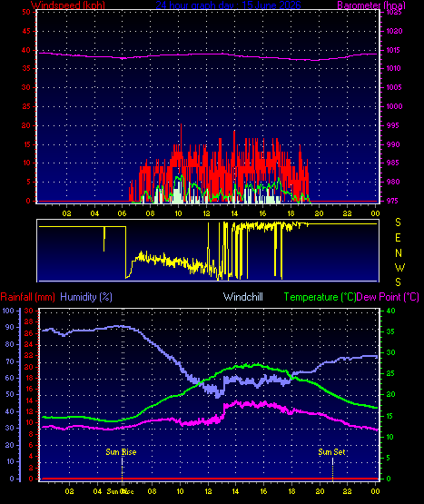Click the Barometer (hpa) axis title

(x=371, y=5)
